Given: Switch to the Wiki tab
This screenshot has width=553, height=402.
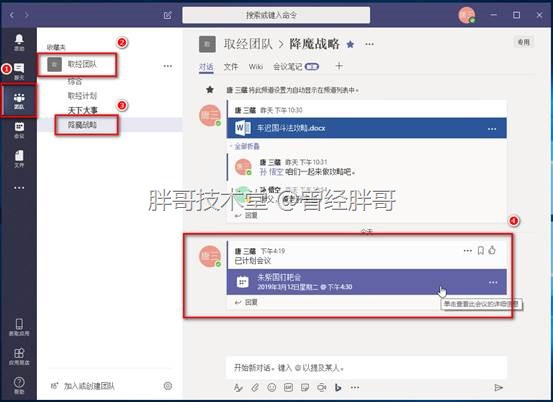Looking at the screenshot, I should pos(256,67).
